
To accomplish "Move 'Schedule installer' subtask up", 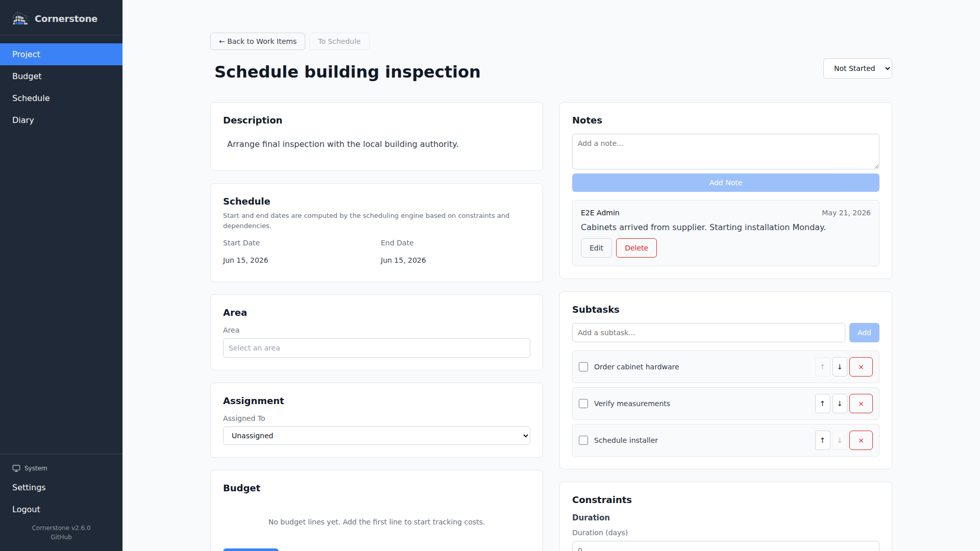I will click(x=822, y=440).
